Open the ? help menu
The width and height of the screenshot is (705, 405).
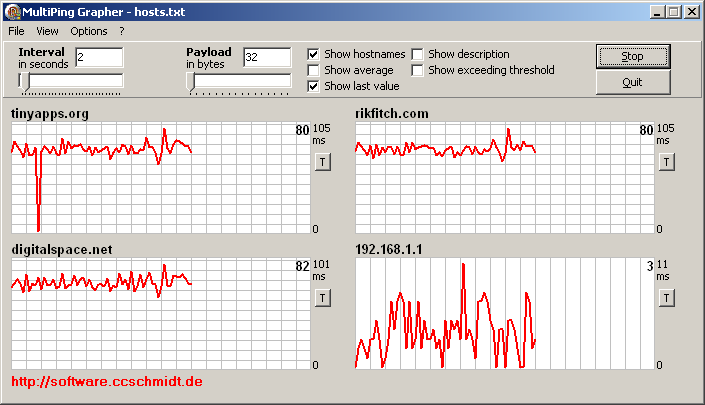click(x=122, y=31)
